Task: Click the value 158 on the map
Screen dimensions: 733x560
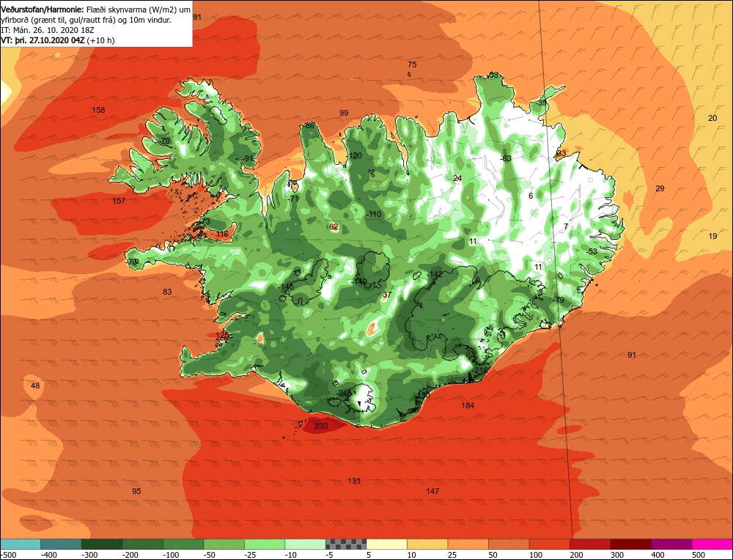Action: pyautogui.click(x=98, y=110)
